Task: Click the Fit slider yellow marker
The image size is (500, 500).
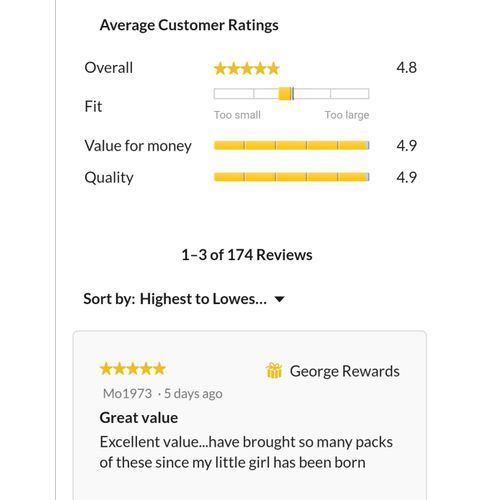Action: point(285,94)
